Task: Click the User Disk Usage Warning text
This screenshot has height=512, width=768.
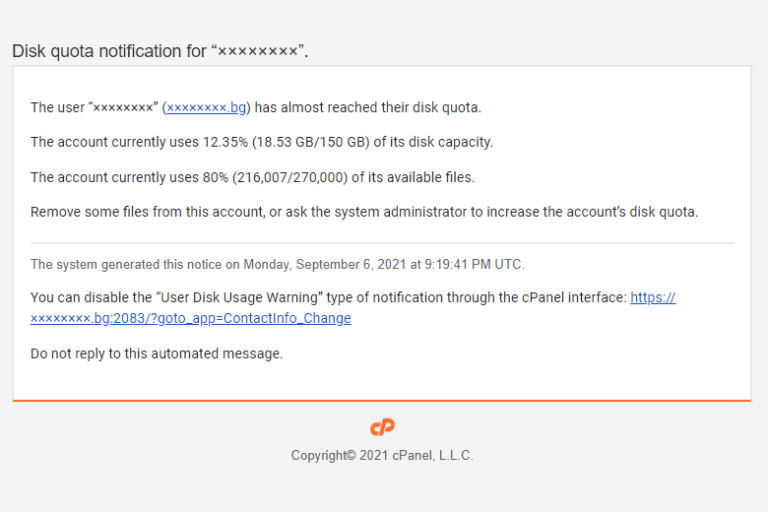Action: pos(239,297)
